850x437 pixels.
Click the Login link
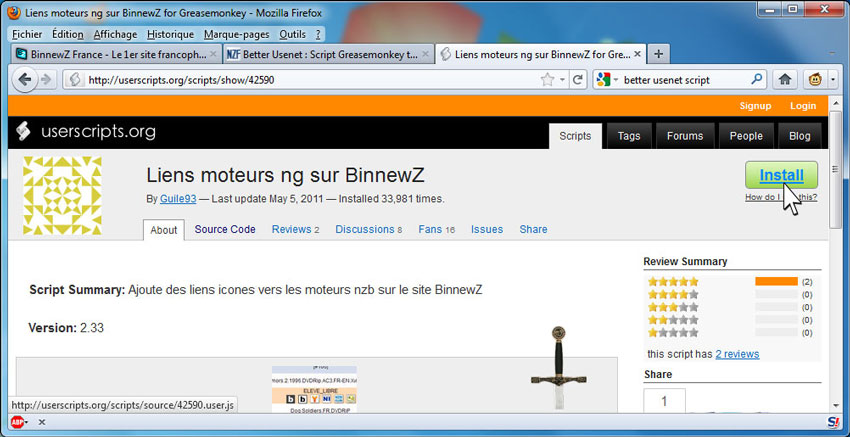[803, 106]
